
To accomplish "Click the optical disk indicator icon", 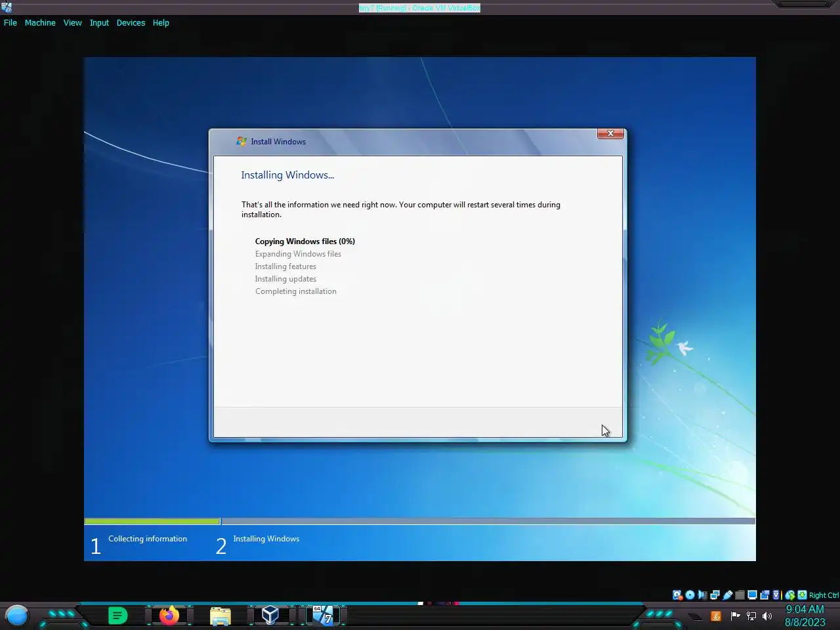I will click(690, 595).
